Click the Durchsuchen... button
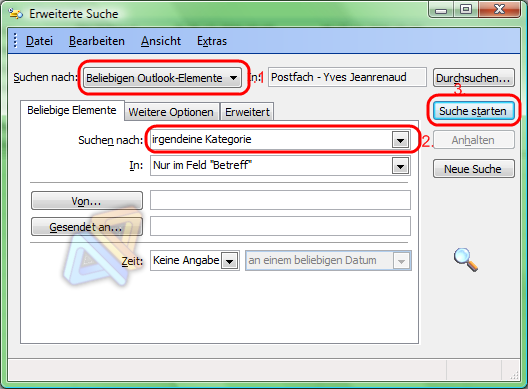 pyautogui.click(x=473, y=78)
